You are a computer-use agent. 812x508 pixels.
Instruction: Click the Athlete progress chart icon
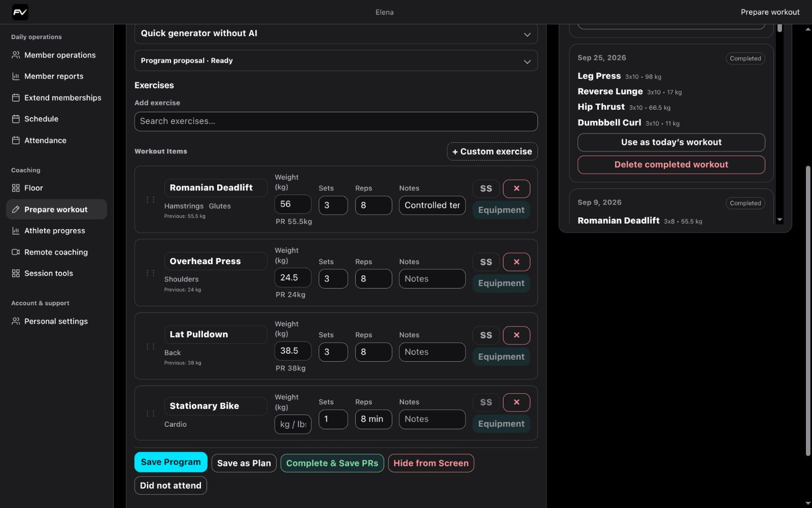point(16,231)
